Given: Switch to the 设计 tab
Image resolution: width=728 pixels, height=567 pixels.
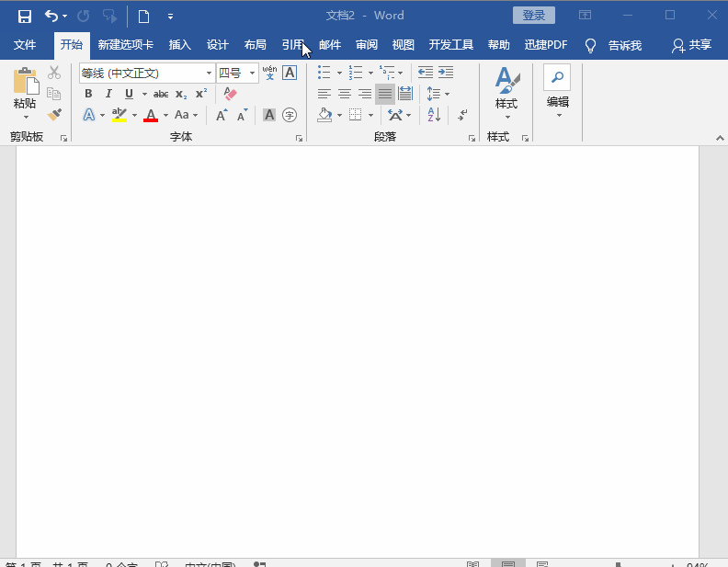Looking at the screenshot, I should point(217,45).
